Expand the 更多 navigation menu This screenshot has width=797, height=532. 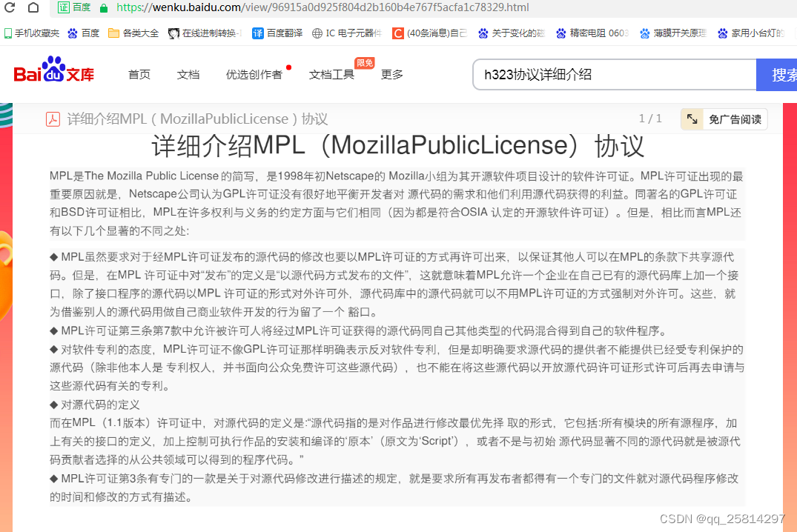pos(392,74)
